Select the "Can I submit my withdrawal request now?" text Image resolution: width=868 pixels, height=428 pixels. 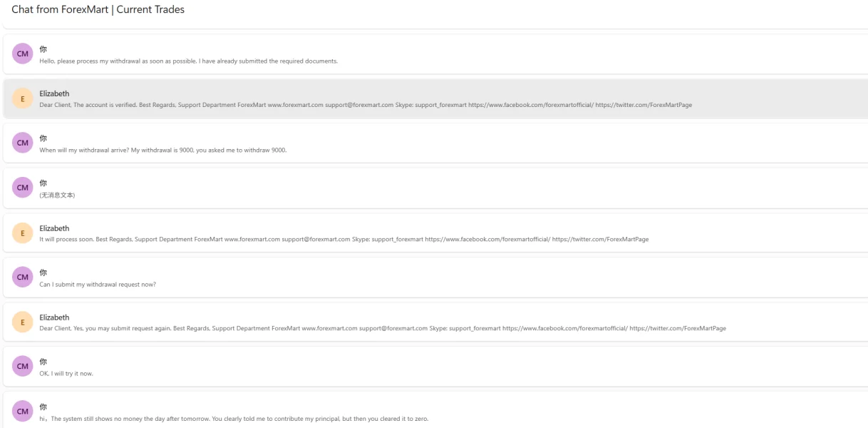(x=98, y=284)
